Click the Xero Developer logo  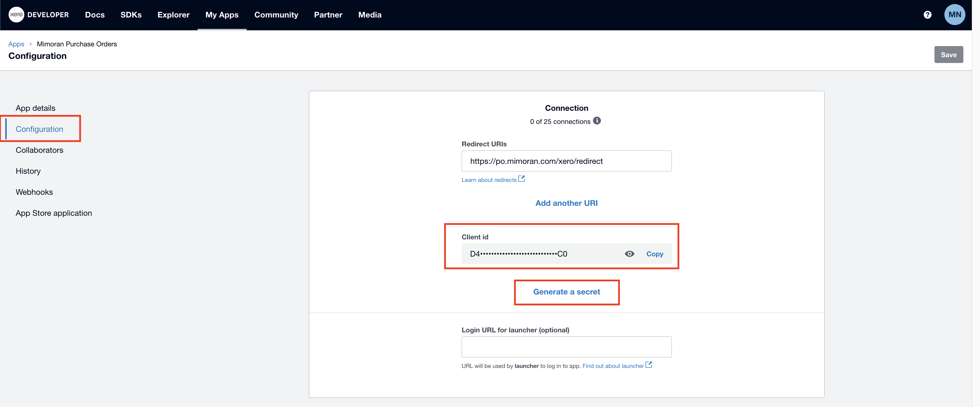pyautogui.click(x=39, y=15)
